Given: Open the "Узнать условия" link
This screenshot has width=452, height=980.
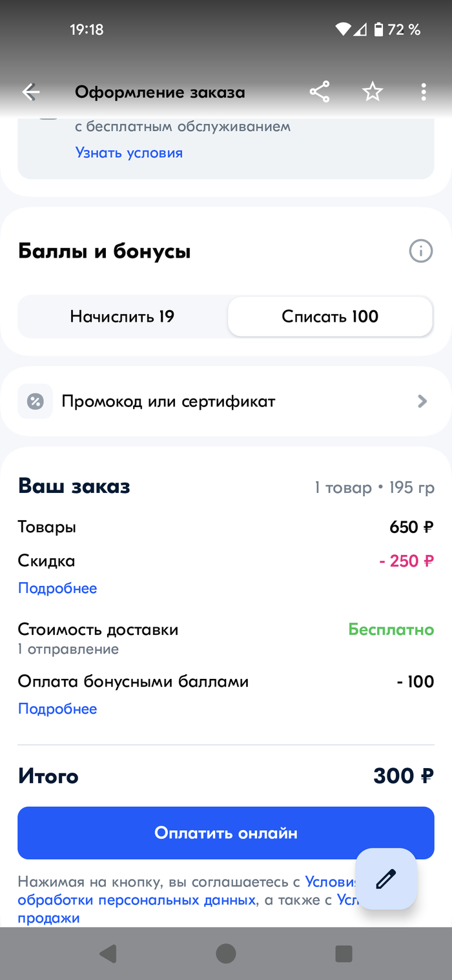Looking at the screenshot, I should click(129, 153).
